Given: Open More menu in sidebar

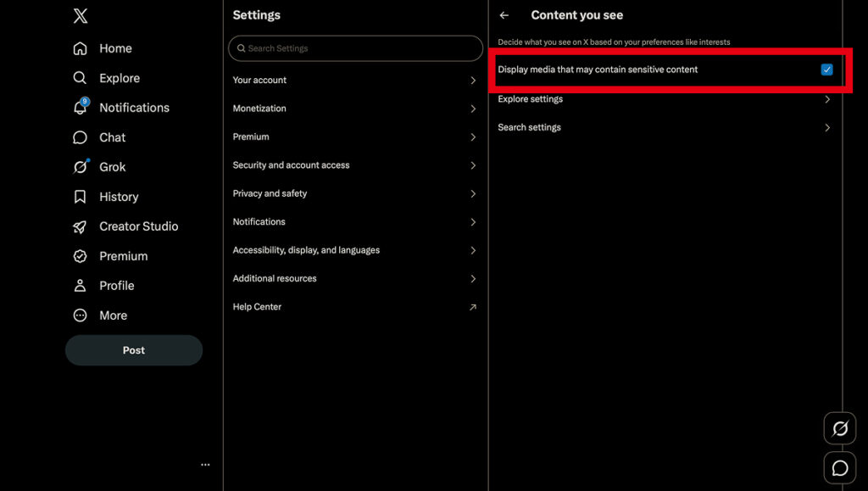Looking at the screenshot, I should (101, 315).
